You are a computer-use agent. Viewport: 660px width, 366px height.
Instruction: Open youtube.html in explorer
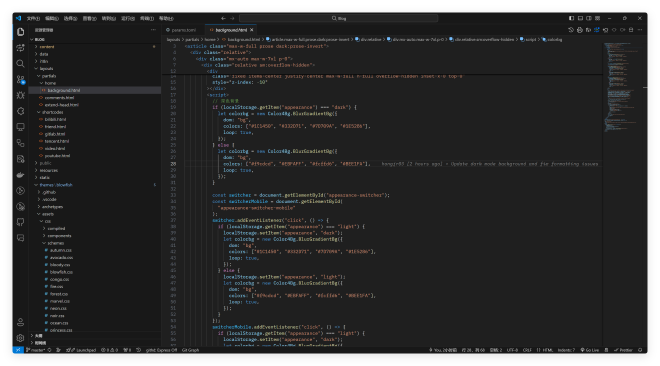click(x=95, y=156)
